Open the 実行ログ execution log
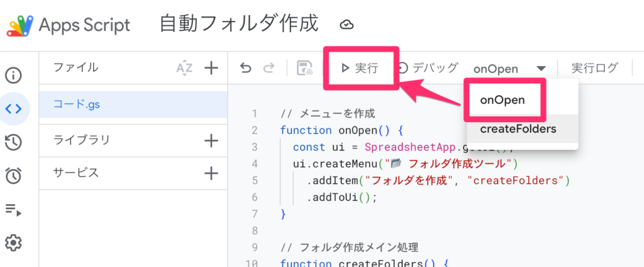Image resolution: width=644 pixels, height=267 pixels. coord(594,68)
